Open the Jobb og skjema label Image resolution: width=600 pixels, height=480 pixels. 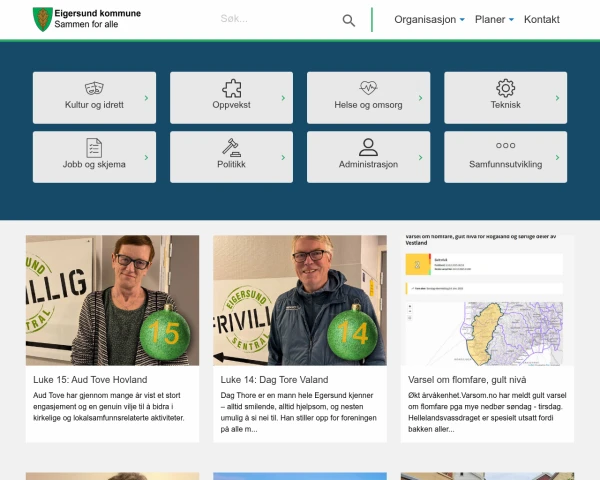[x=94, y=164]
